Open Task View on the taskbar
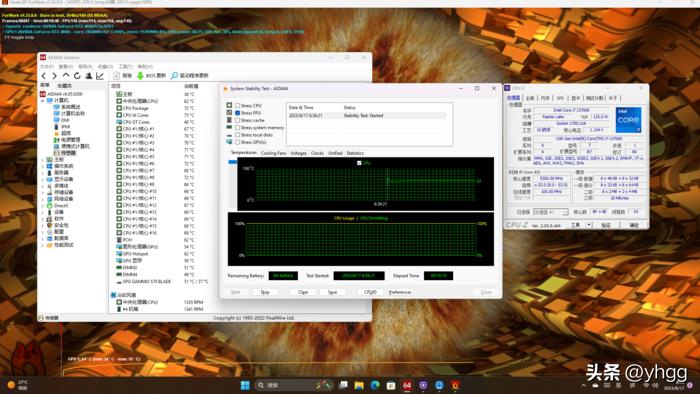Screen dimensions: 700x394 (343, 385)
